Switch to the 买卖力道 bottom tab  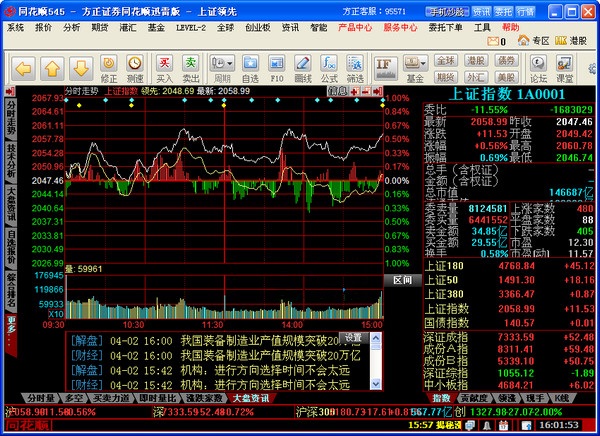point(111,398)
